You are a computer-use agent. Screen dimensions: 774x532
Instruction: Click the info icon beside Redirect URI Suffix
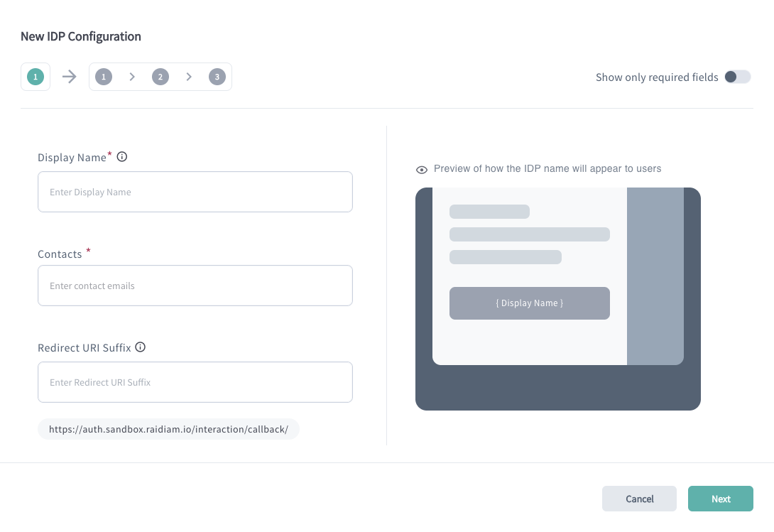click(x=140, y=347)
